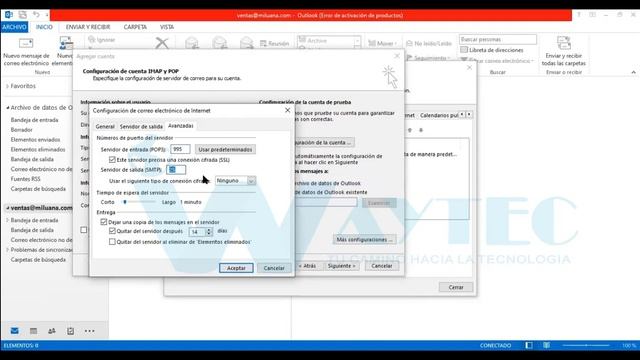Click the POP3 incoming server port field
The image size is (640, 360).
click(180, 149)
